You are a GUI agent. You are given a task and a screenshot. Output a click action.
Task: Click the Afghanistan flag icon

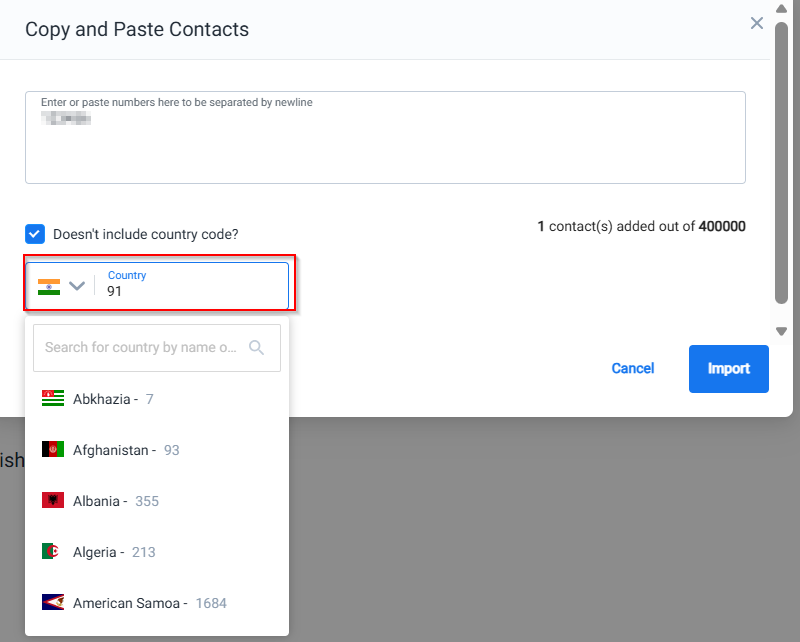tap(53, 450)
